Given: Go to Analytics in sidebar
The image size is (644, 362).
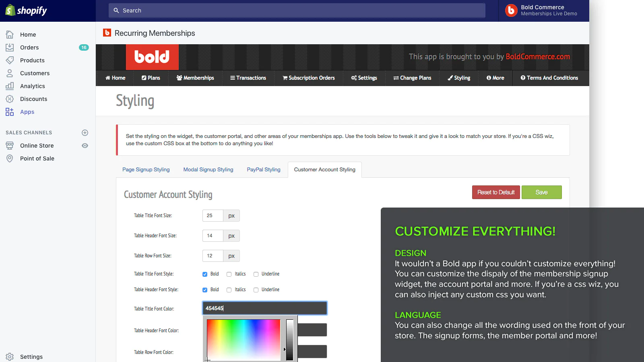Looking at the screenshot, I should 32,86.
